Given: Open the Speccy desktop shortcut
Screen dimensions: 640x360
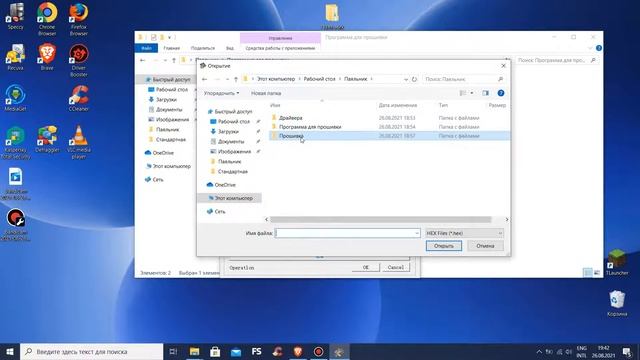Looking at the screenshot, I should click(16, 16).
